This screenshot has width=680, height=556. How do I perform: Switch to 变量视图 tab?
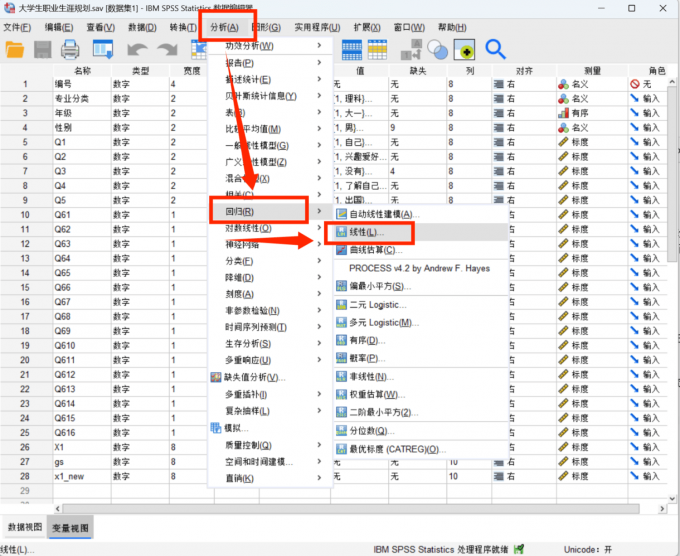[70, 528]
